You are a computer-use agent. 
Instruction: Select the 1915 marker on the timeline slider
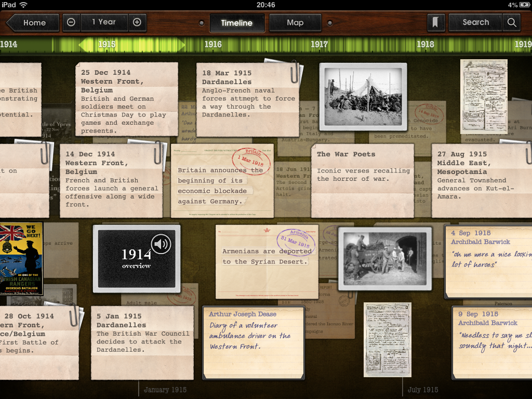point(107,45)
